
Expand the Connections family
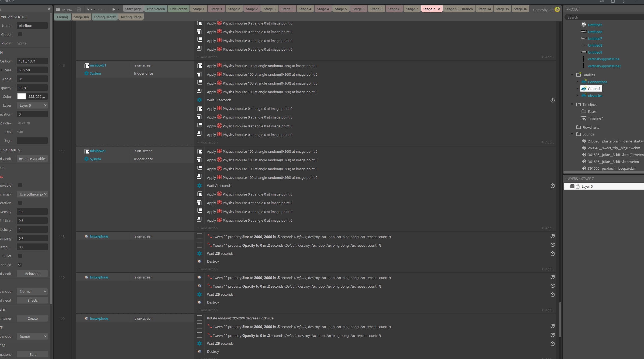coord(577,82)
